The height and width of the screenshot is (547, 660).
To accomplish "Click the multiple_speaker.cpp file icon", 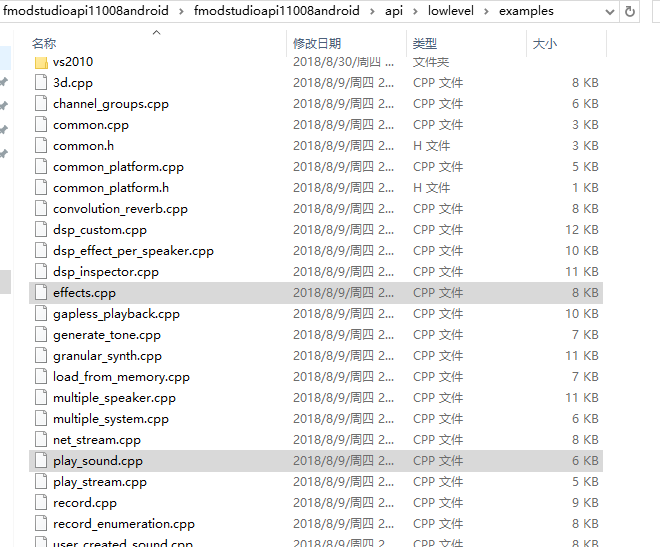I will pyautogui.click(x=41, y=398).
